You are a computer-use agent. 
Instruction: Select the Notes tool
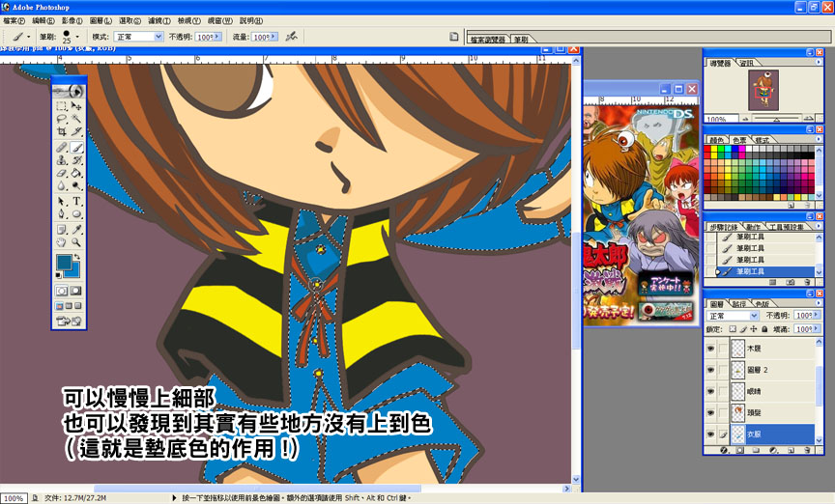[x=61, y=230]
